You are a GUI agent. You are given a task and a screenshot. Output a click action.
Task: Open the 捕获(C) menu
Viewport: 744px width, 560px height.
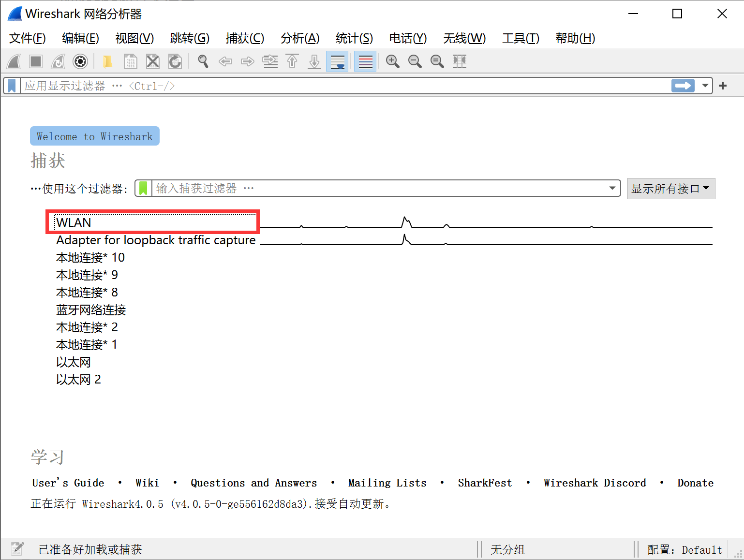click(x=245, y=38)
